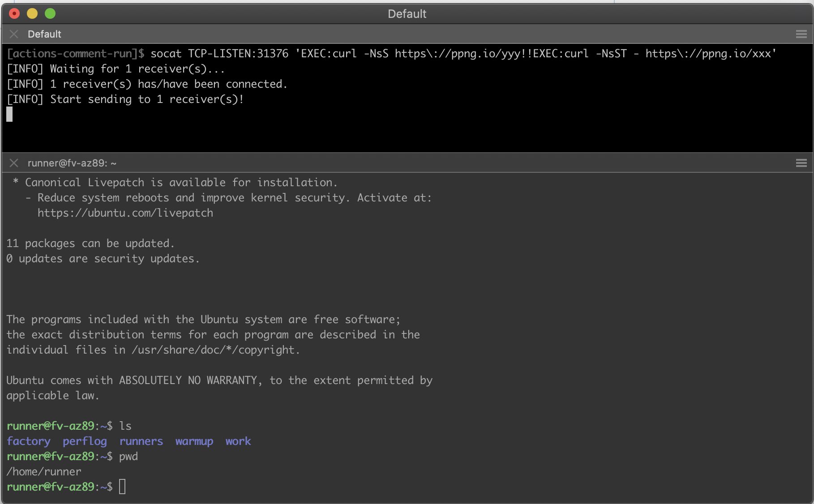Click the warmup directory name
The width and height of the screenshot is (814, 504).
tap(194, 441)
